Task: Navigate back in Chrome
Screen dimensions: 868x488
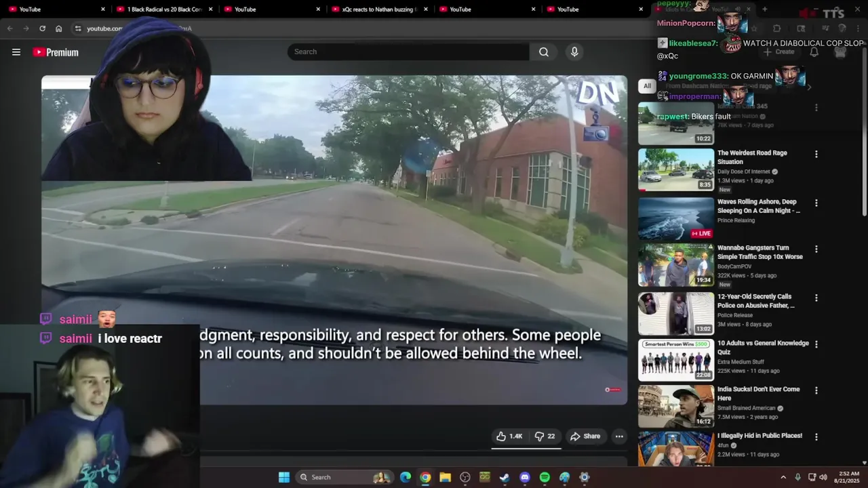Action: pyautogui.click(x=9, y=28)
